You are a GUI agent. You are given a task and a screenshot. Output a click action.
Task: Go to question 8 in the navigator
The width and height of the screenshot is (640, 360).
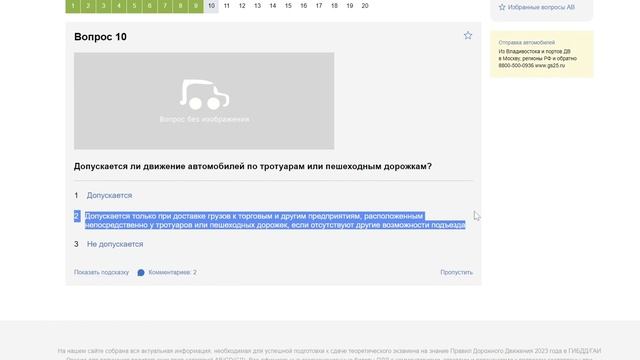180,6
